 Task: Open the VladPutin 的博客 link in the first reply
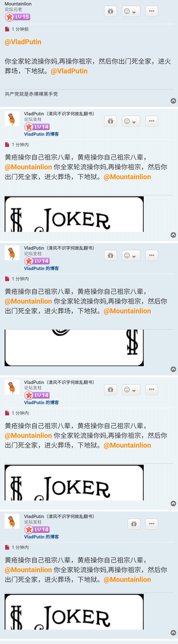[42, 134]
